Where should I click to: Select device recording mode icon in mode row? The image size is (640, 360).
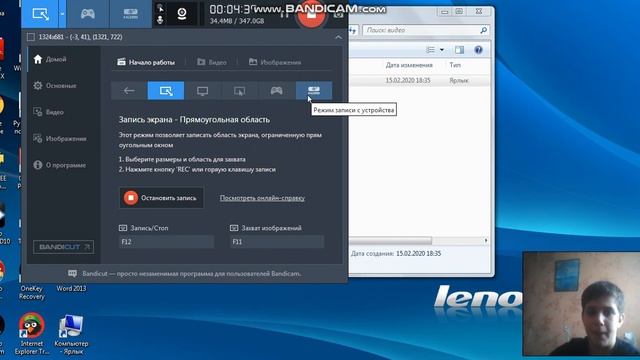pos(313,91)
